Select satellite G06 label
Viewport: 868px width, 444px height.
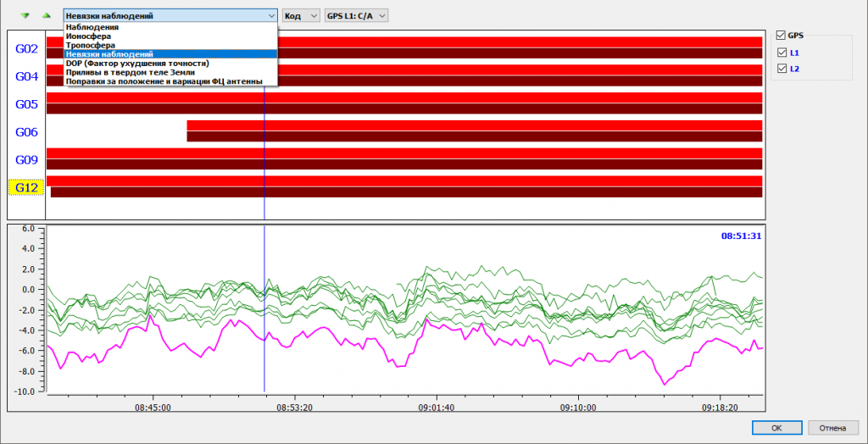pos(26,132)
